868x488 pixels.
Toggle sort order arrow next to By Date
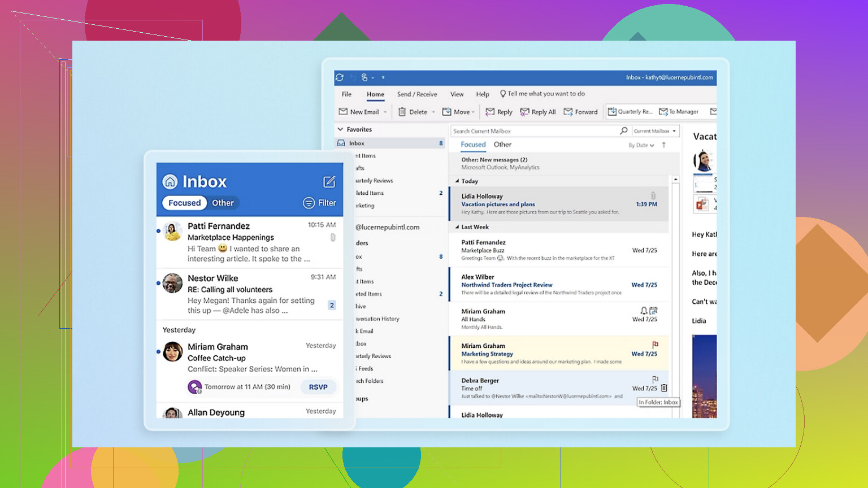point(664,145)
